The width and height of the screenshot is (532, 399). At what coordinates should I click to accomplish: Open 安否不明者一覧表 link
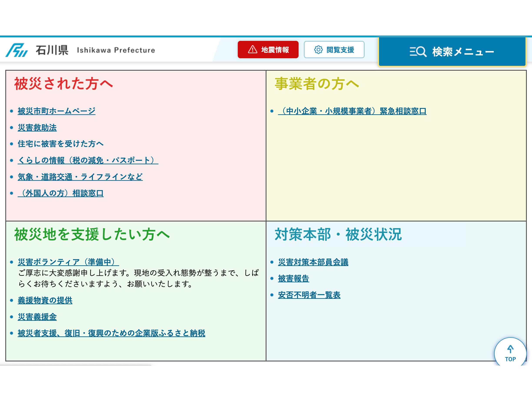point(309,295)
